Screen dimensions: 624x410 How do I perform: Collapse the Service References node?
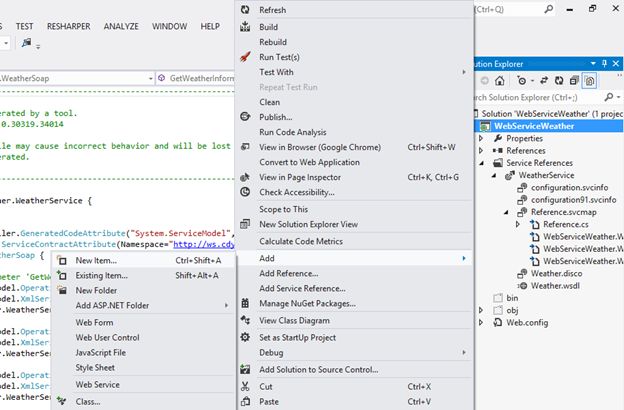click(482, 163)
